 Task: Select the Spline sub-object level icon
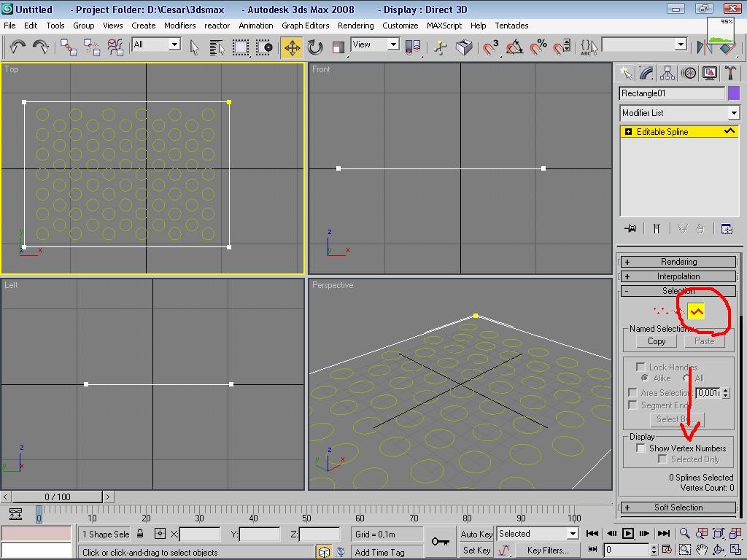tap(696, 312)
